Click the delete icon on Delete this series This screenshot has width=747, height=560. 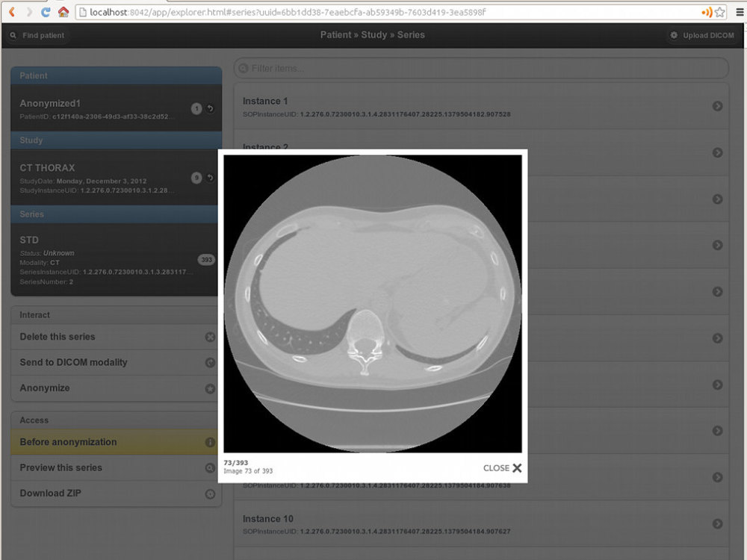tap(210, 337)
